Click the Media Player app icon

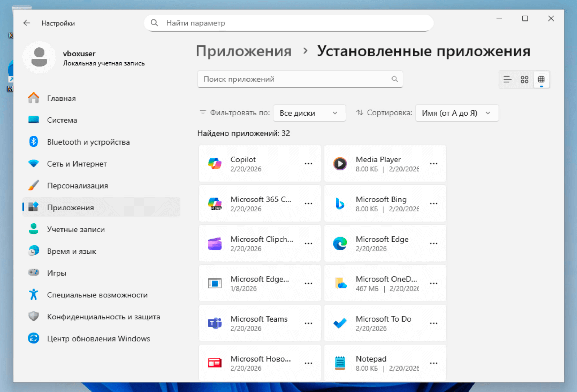(340, 164)
